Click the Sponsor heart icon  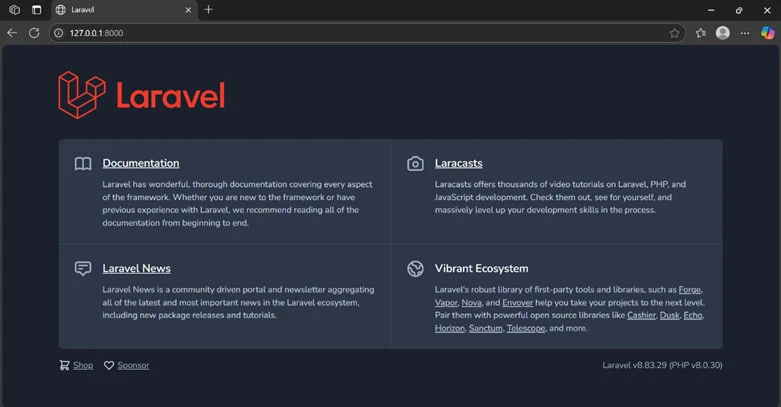click(x=109, y=365)
